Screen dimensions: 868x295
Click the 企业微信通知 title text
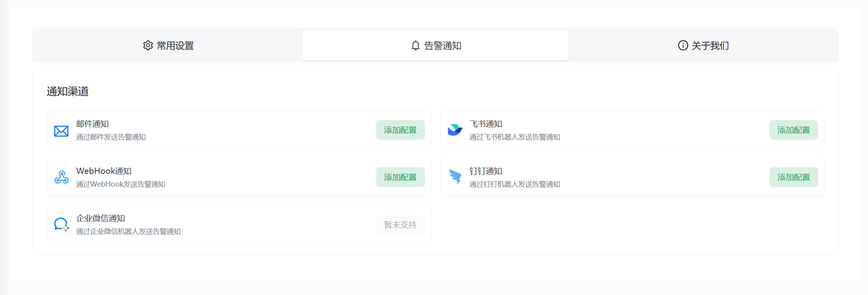tap(101, 218)
